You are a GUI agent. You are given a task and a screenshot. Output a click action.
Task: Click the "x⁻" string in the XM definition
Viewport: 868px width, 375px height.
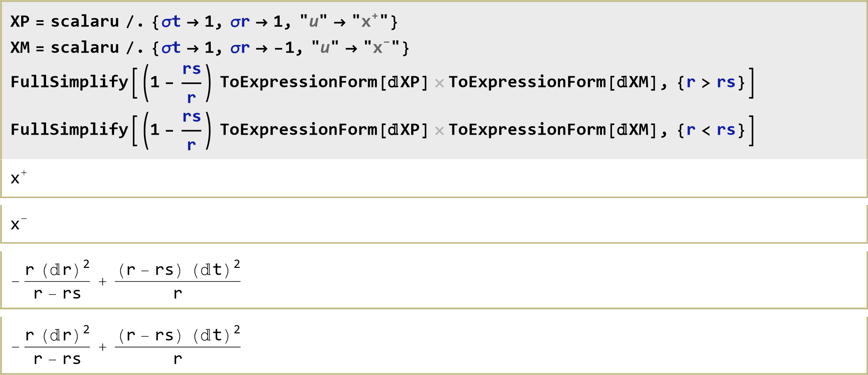click(x=381, y=48)
